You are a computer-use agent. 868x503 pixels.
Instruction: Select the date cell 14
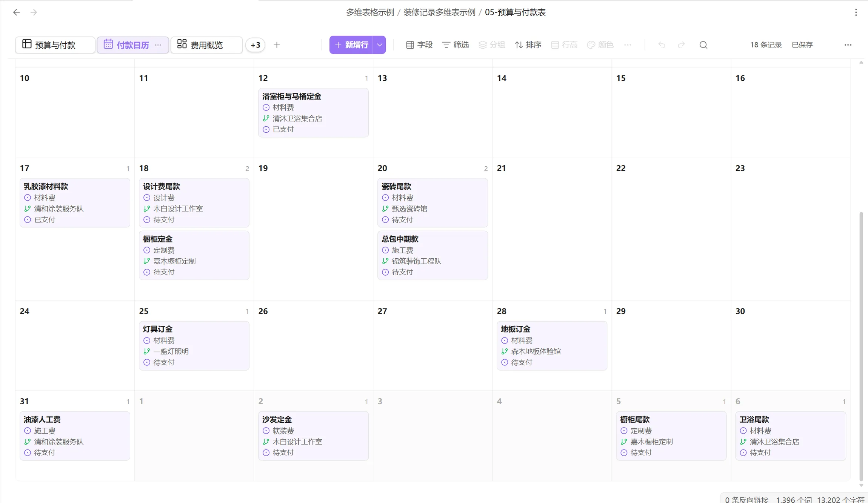[552, 112]
